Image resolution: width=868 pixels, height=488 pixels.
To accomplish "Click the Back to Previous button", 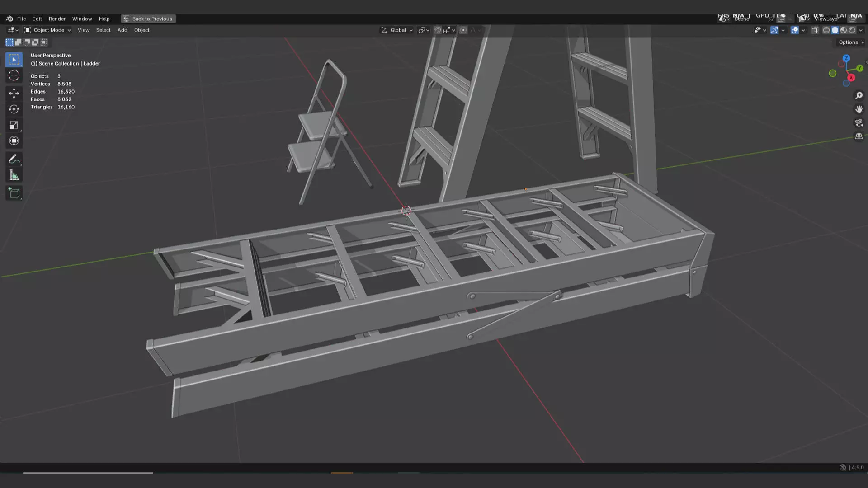I will point(148,19).
